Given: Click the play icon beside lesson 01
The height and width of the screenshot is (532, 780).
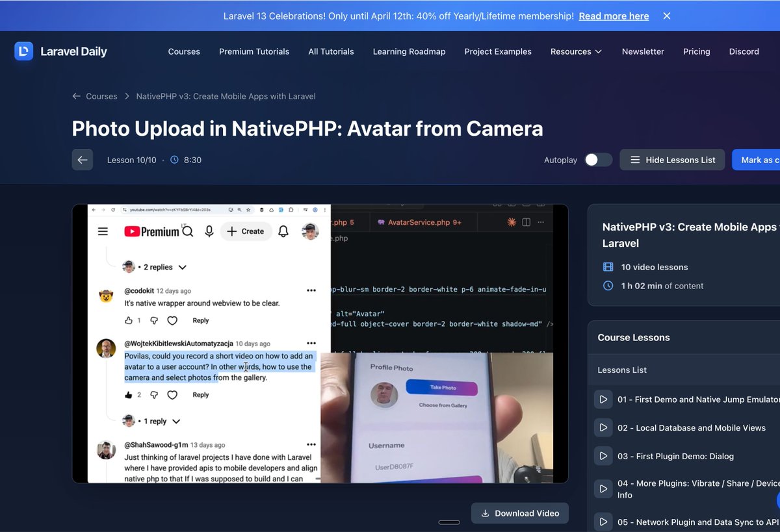Looking at the screenshot, I should pos(603,399).
